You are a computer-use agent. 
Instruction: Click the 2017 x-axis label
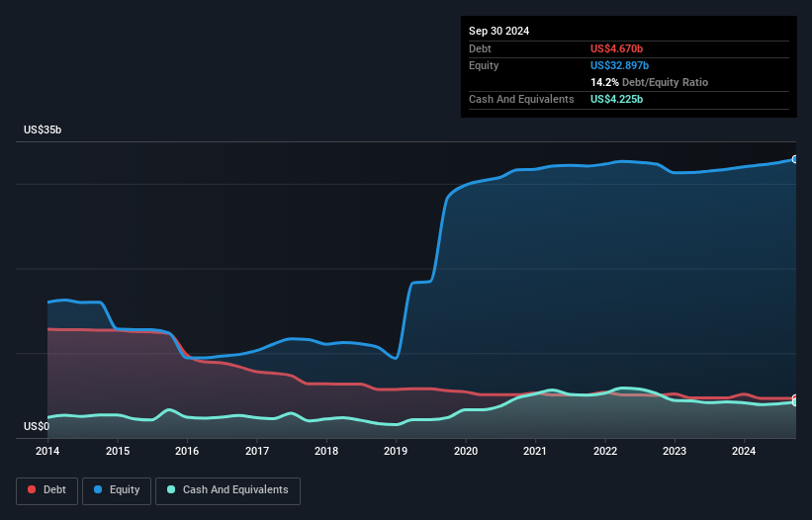tap(257, 451)
